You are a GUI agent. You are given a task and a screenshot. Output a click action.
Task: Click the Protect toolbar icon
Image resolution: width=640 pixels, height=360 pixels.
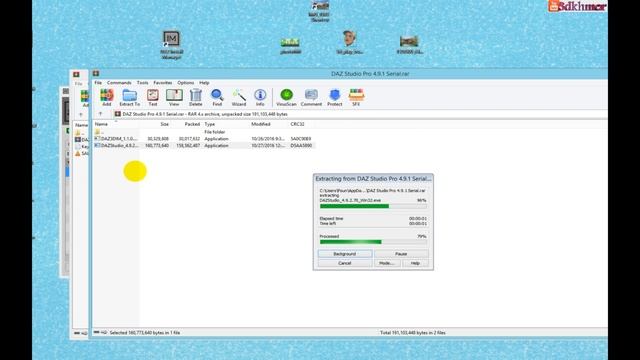click(x=334, y=98)
